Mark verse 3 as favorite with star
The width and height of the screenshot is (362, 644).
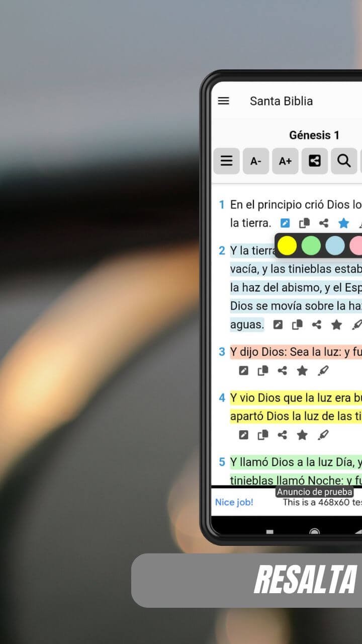tap(302, 371)
